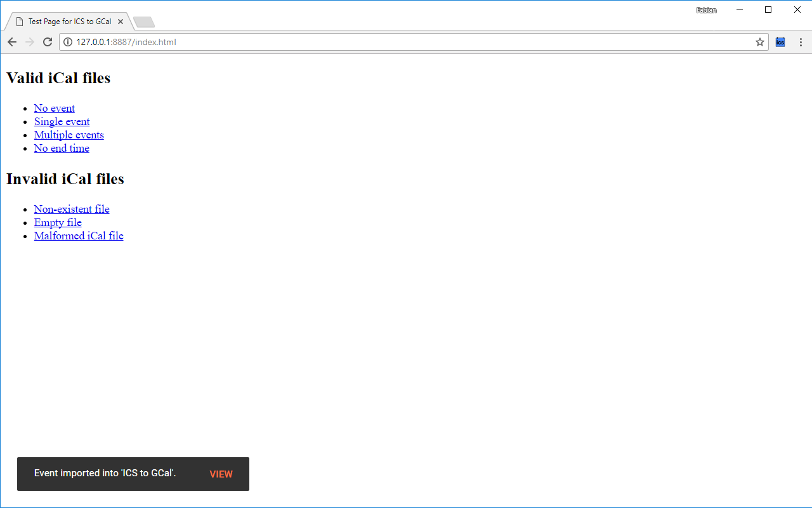Open the page security info icon

coord(67,42)
